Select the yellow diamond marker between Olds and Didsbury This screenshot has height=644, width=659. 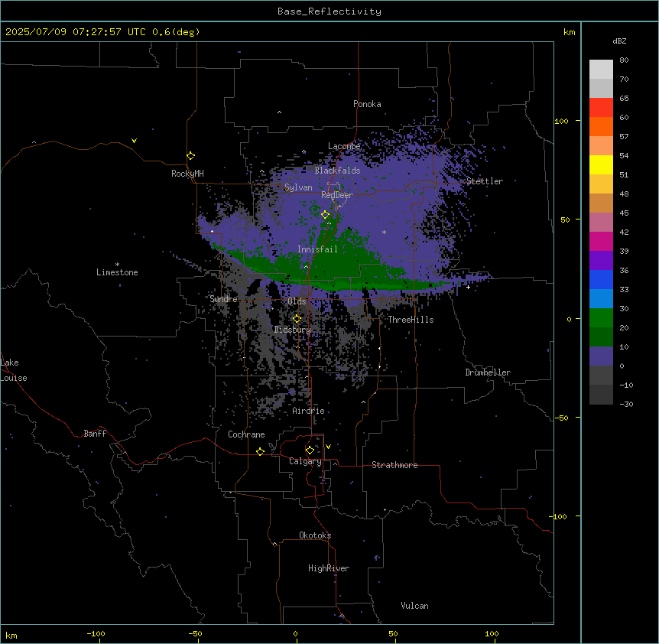(x=297, y=319)
